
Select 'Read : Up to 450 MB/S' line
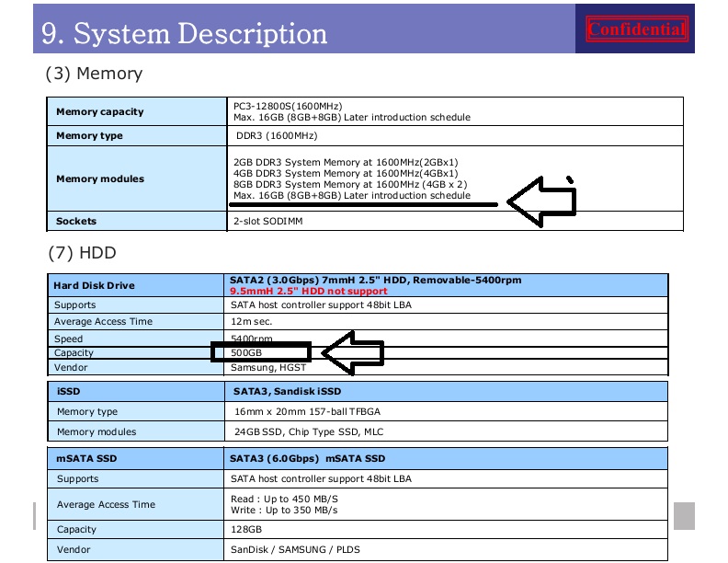point(284,499)
